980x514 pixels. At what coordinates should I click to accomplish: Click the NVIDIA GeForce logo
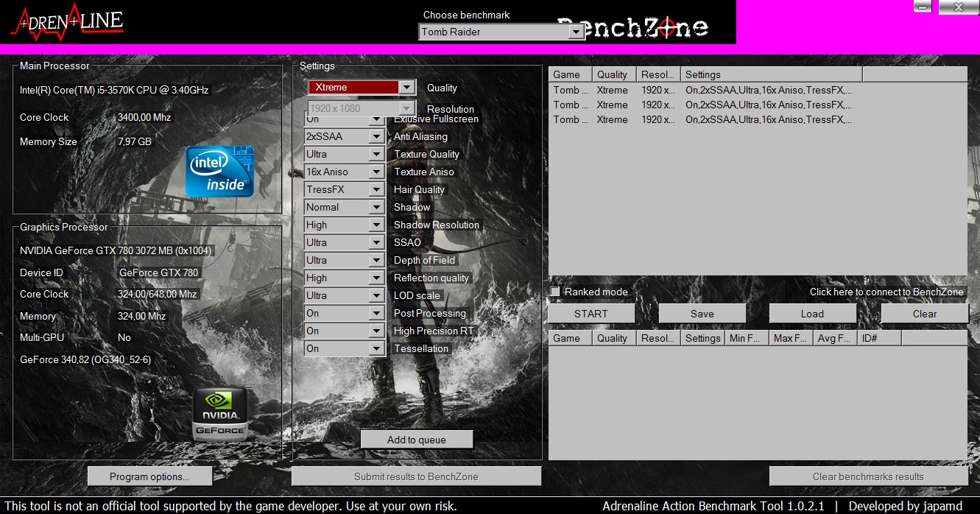[219, 415]
